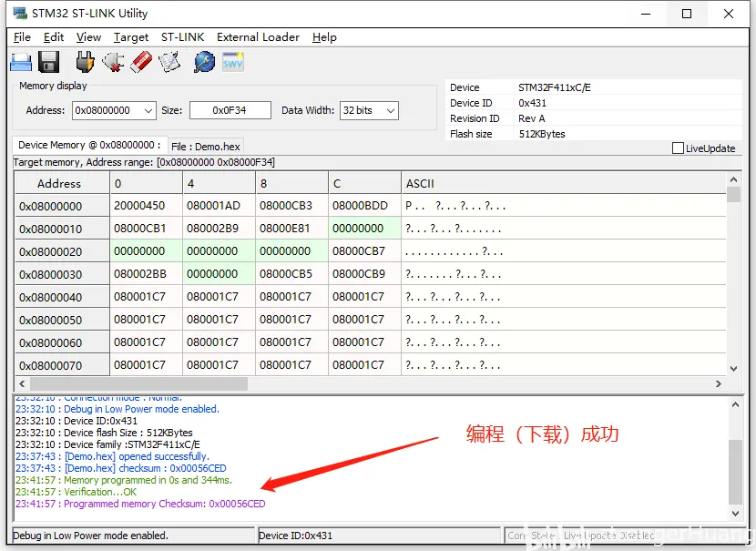Disconnect from target using toolbar icon

click(x=113, y=62)
